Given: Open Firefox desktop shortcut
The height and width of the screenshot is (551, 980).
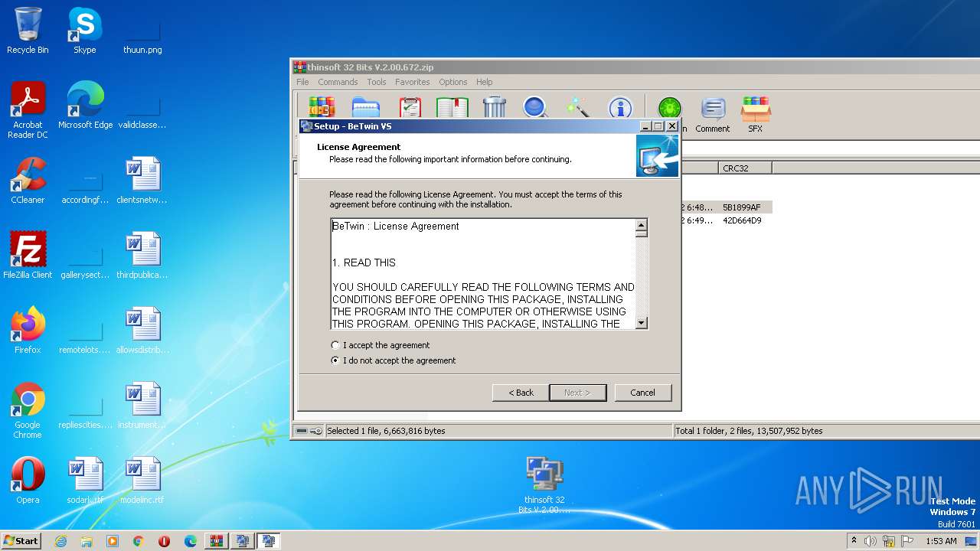Looking at the screenshot, I should [28, 331].
